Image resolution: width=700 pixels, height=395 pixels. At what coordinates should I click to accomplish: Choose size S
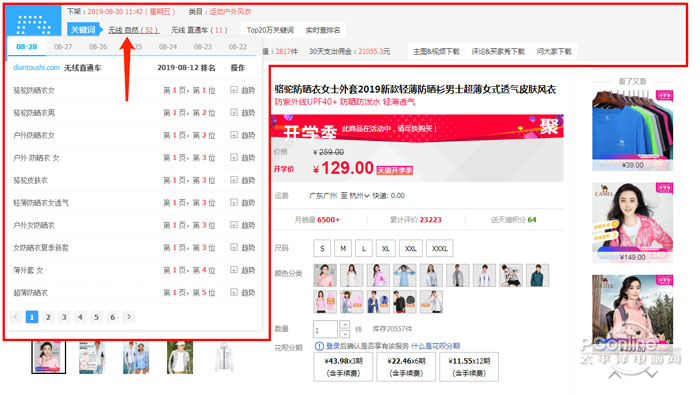(322, 248)
